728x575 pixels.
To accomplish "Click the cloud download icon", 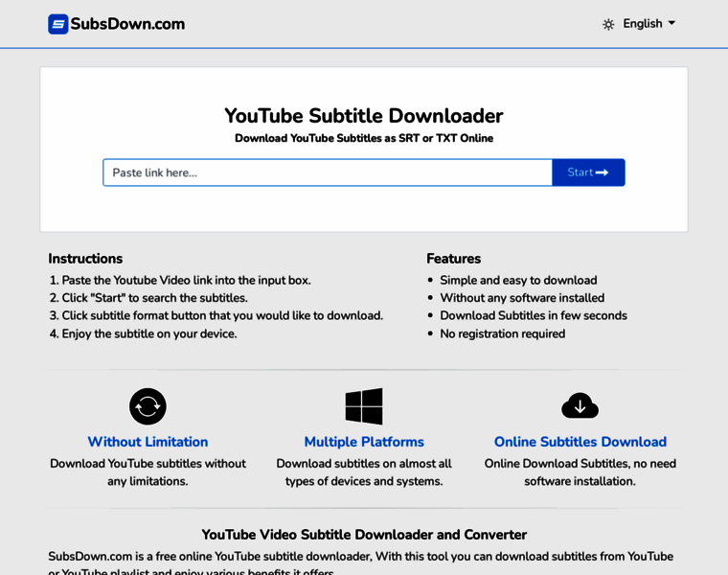I will (580, 406).
